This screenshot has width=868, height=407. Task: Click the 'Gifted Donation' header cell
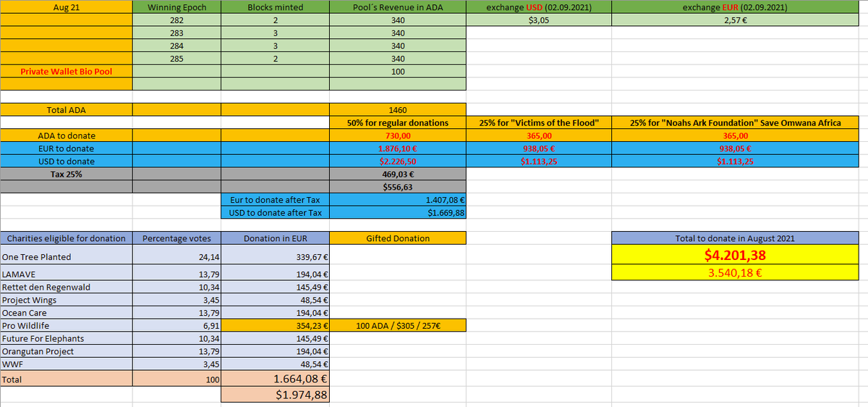tap(398, 238)
